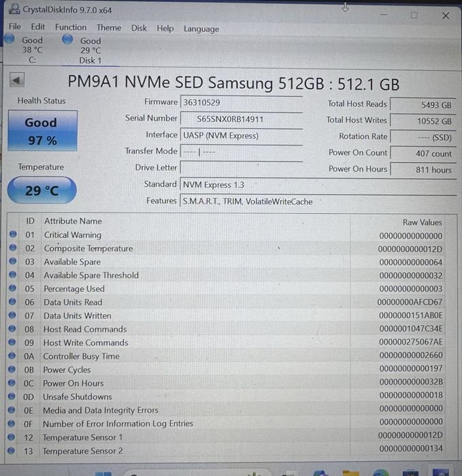This screenshot has height=476, width=462.
Task: Click the status dot for Power Cycles
Action: pyautogui.click(x=12, y=369)
